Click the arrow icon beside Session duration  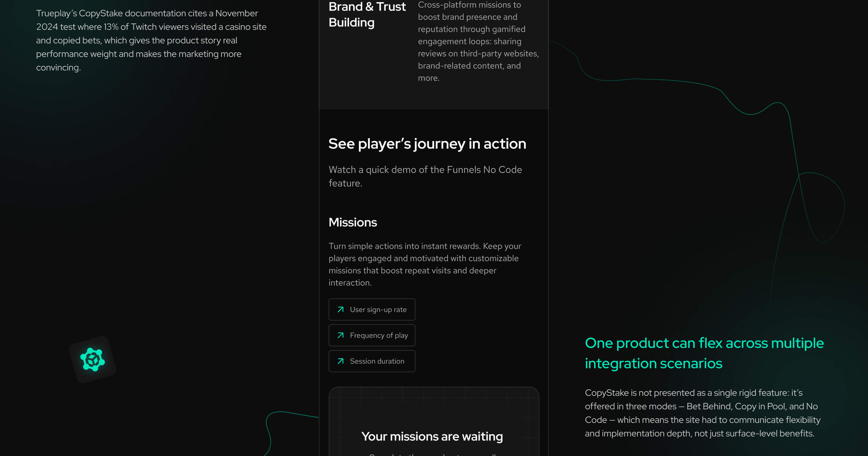(341, 361)
